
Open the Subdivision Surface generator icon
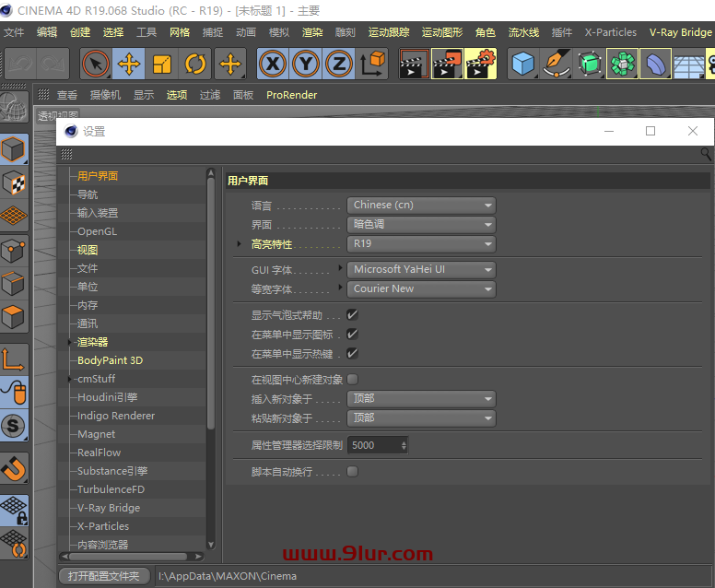click(x=590, y=64)
